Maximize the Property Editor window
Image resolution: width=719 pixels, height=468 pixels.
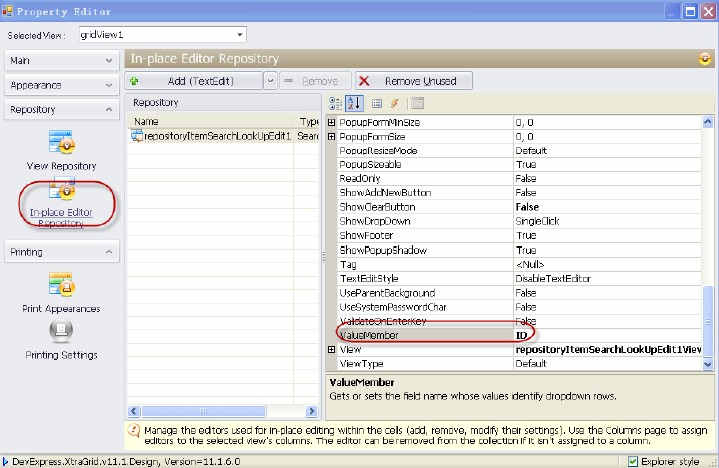[690, 11]
